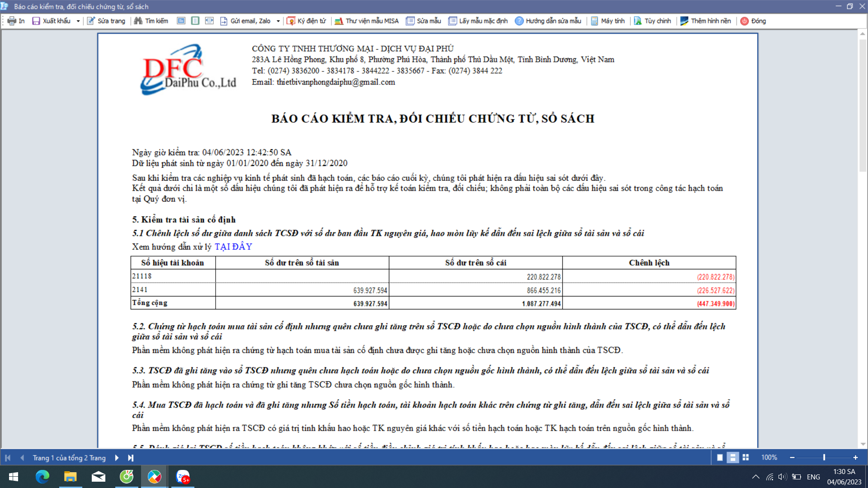Expand the Gửi email, Zalo dropdown arrow
This screenshot has width=868, height=488.
278,21
